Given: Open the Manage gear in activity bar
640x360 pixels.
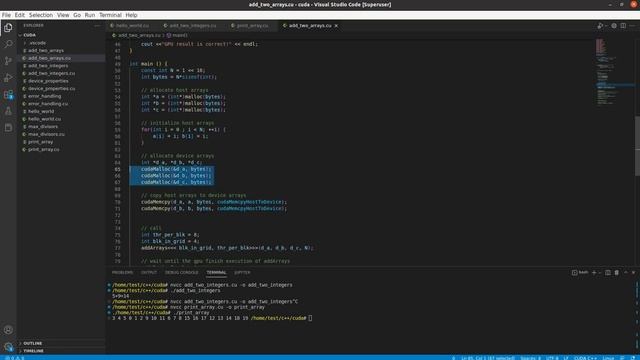Looking at the screenshot, I should pos(8,347).
